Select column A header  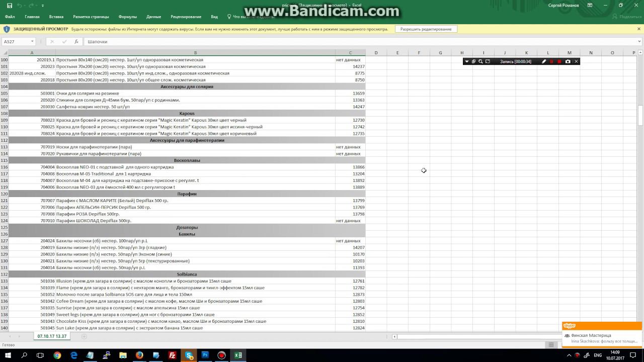coord(32,53)
